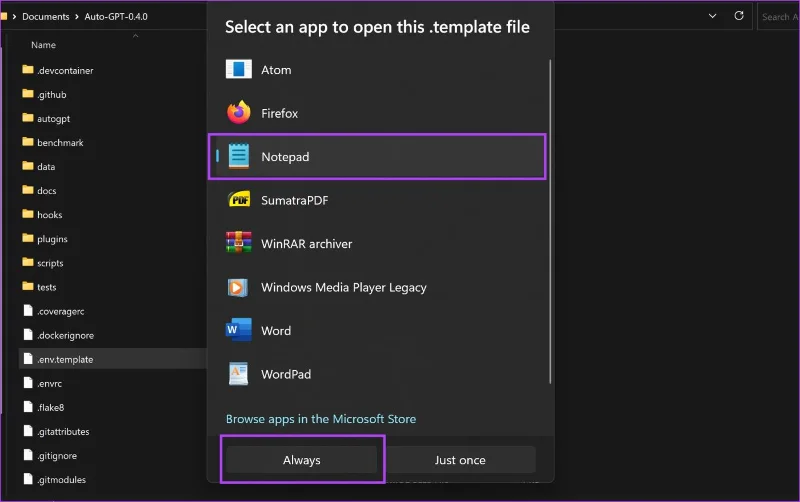This screenshot has height=502, width=800.
Task: Click the .coveragerc file icon
Action: (29, 310)
